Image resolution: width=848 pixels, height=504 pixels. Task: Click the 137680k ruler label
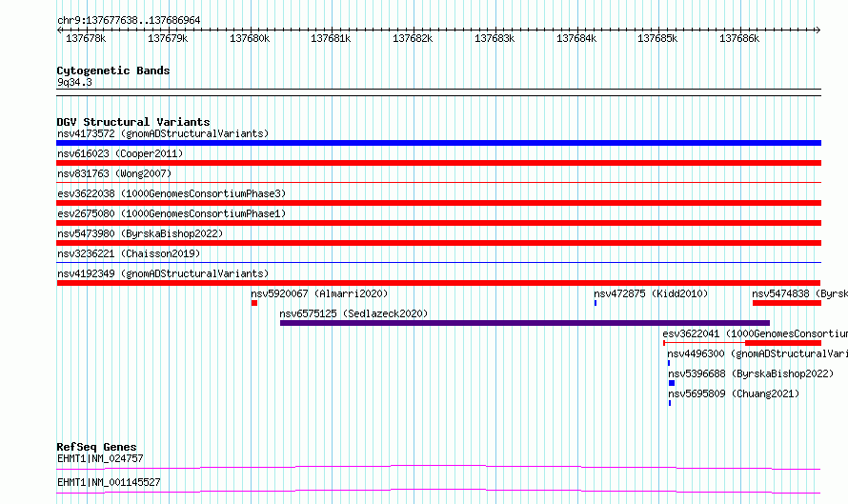tap(250, 39)
